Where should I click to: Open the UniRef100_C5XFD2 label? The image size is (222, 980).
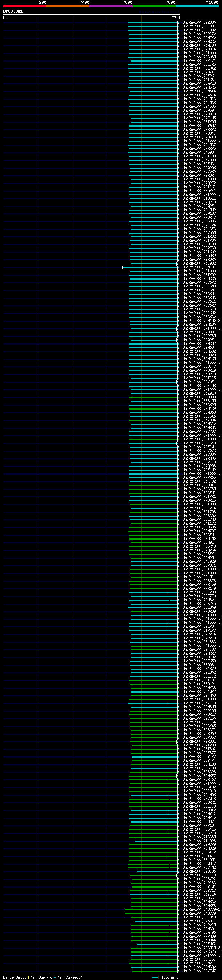199,481
